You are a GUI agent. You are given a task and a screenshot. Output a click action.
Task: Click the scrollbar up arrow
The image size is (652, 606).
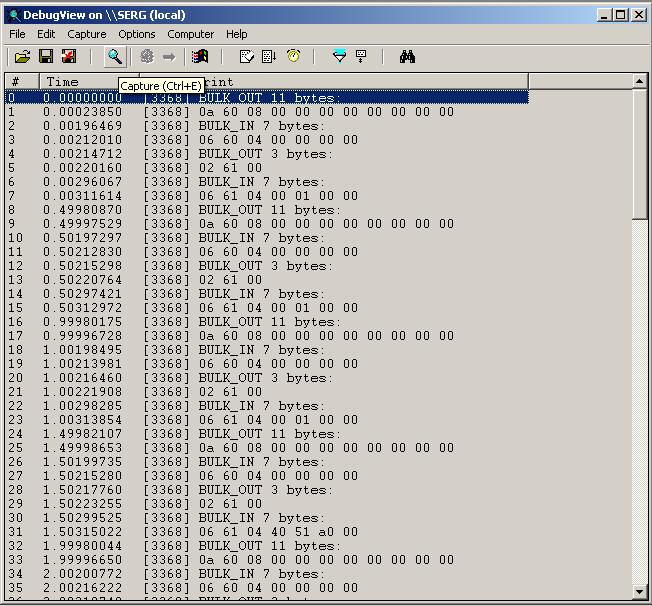coord(640,81)
